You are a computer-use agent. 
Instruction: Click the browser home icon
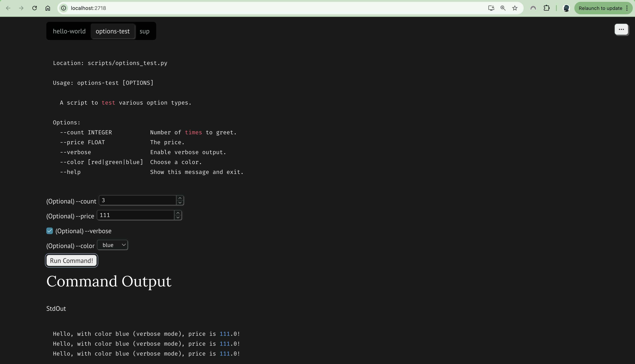[48, 8]
